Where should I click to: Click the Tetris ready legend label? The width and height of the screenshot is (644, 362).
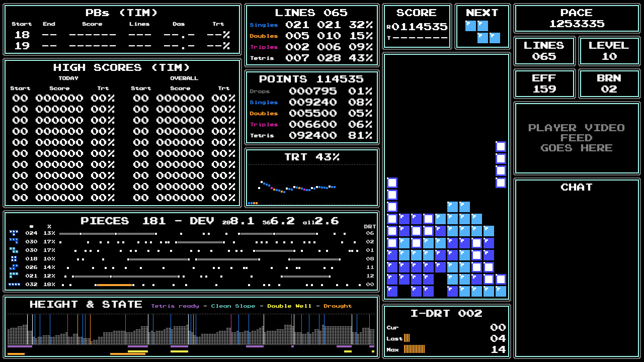point(175,306)
